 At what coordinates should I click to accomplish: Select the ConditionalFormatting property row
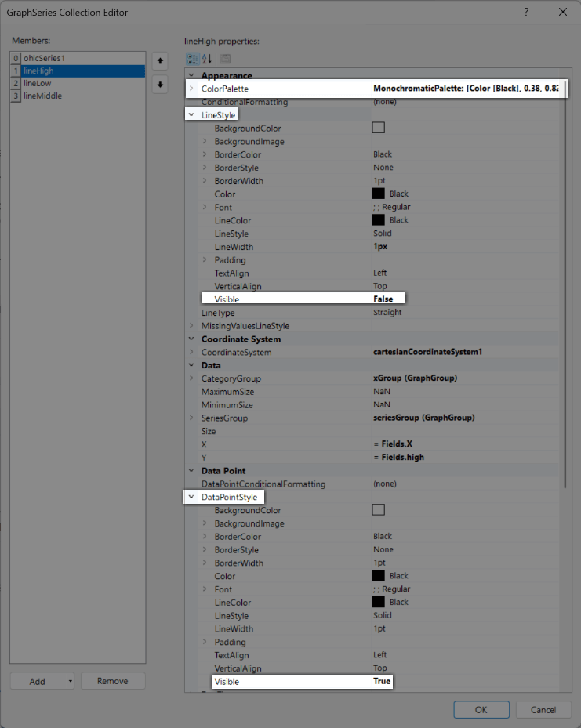click(x=373, y=102)
